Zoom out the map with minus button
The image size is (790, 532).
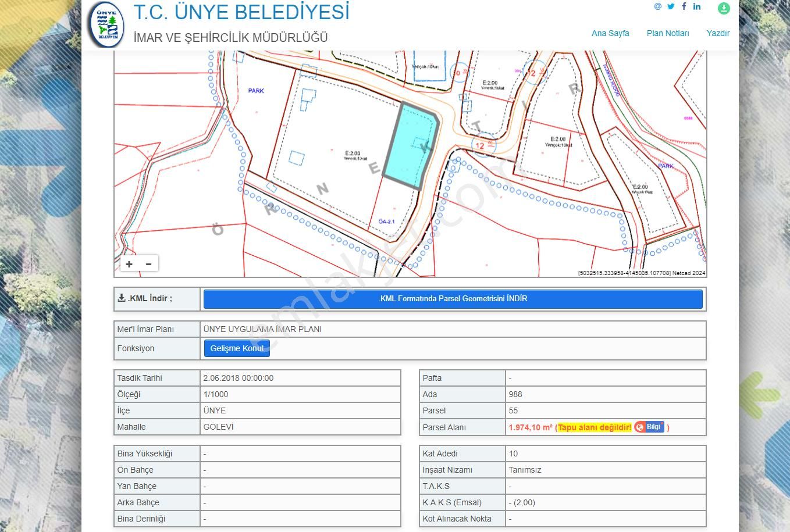pos(149,264)
